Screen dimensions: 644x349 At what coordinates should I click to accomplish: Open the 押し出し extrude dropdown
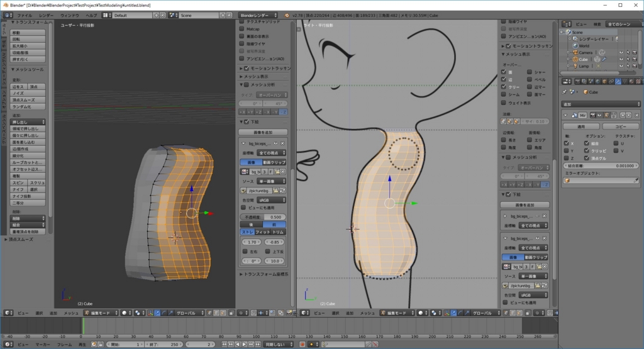coord(28,122)
